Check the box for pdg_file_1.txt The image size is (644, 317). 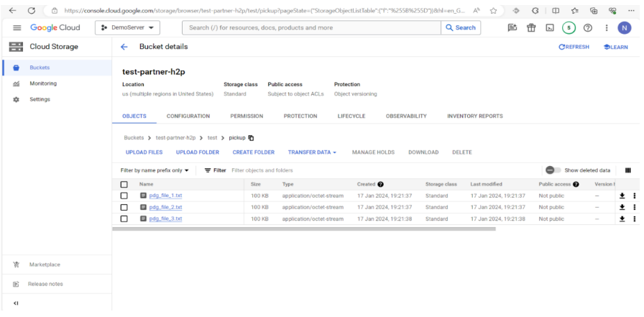point(124,196)
